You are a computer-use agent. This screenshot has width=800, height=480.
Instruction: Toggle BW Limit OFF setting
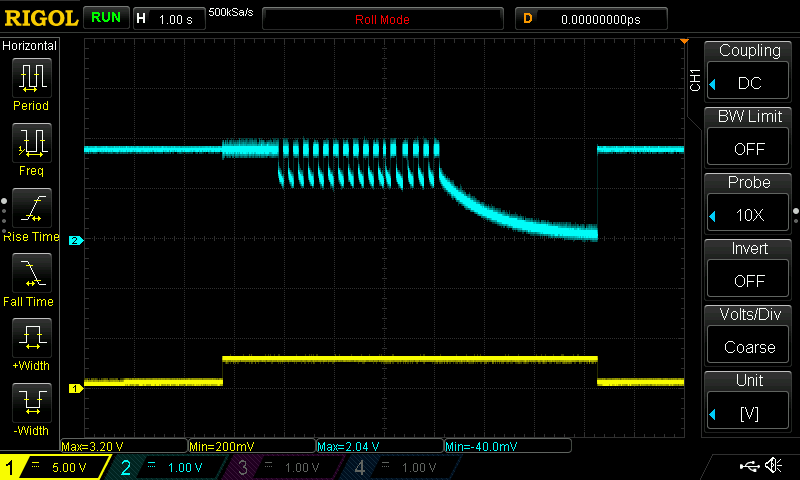748,149
